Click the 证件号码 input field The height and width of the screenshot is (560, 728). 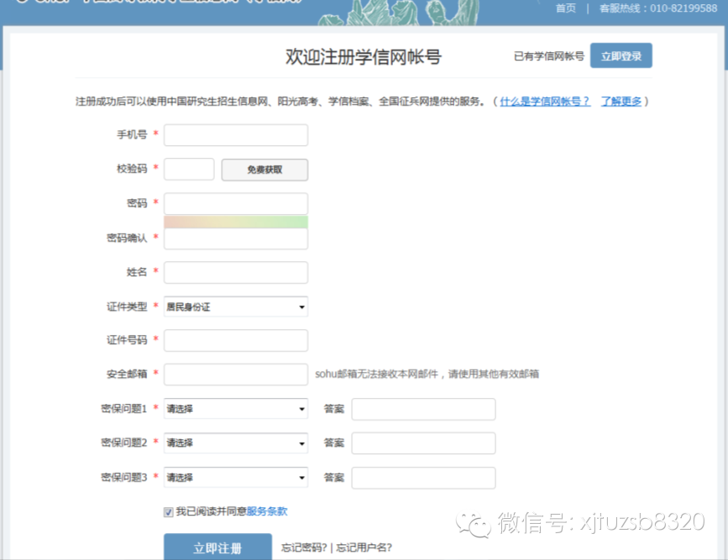(x=236, y=340)
